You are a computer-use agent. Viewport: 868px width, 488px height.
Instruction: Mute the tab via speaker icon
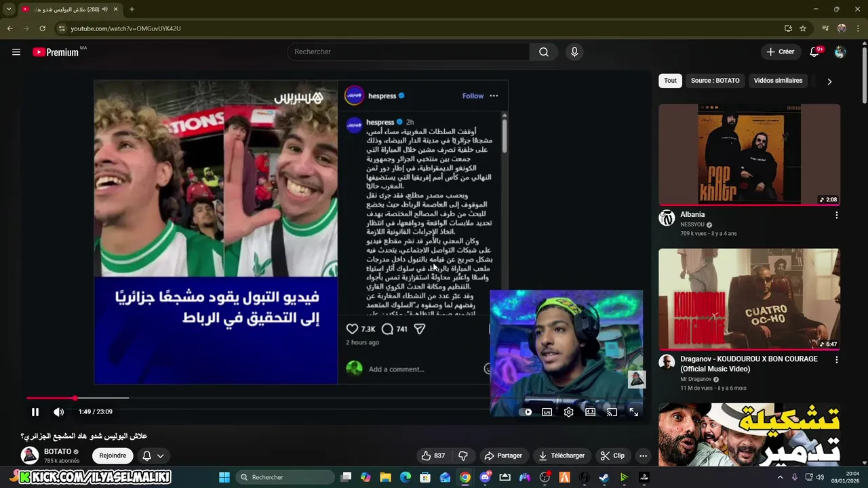pyautogui.click(x=104, y=9)
